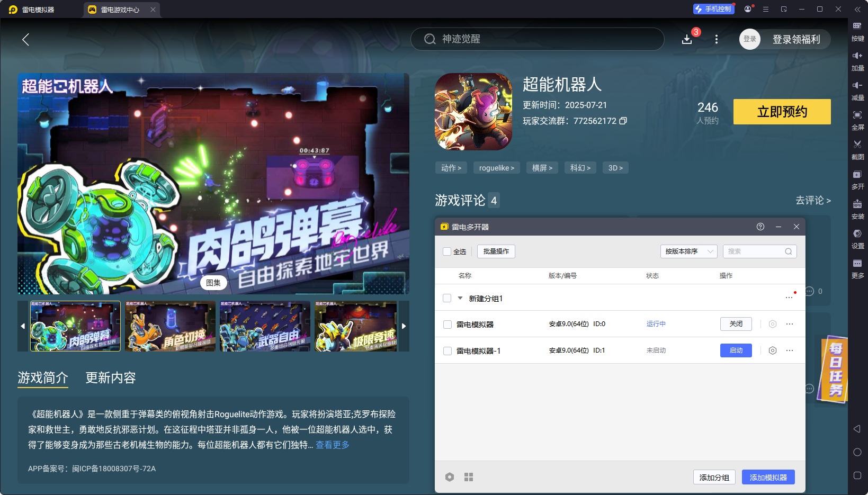The height and width of the screenshot is (495, 868).
Task: Open the 多开 multi-instance tool in sidebar
Action: coord(857,180)
